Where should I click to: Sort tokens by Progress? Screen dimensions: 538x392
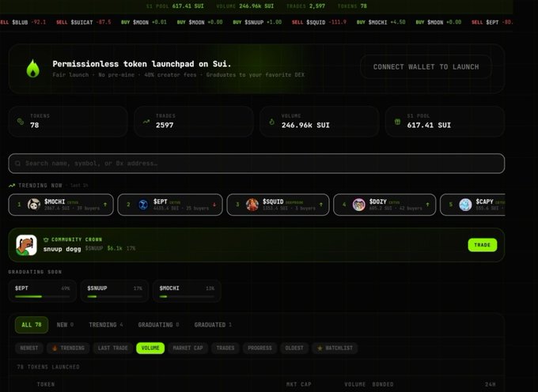[260, 349]
